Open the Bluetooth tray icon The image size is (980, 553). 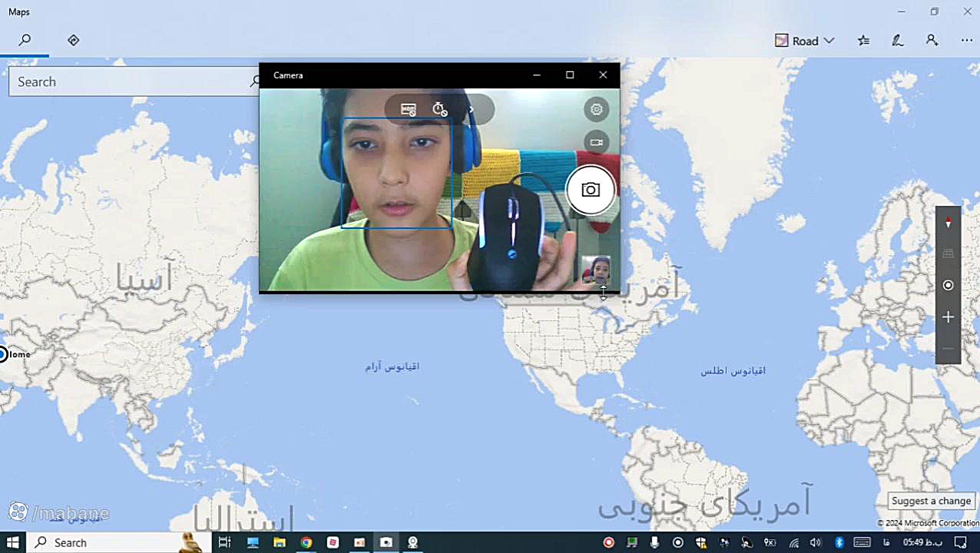(839, 542)
